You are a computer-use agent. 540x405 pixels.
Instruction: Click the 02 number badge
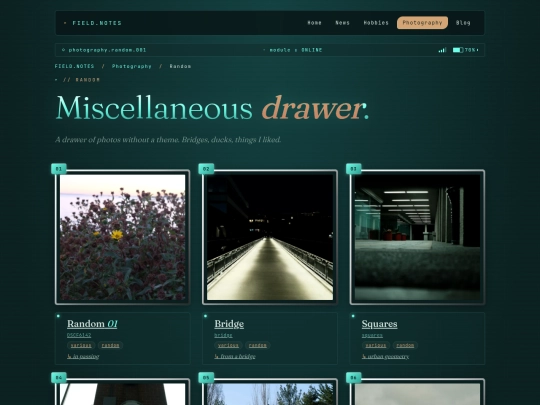pos(206,169)
